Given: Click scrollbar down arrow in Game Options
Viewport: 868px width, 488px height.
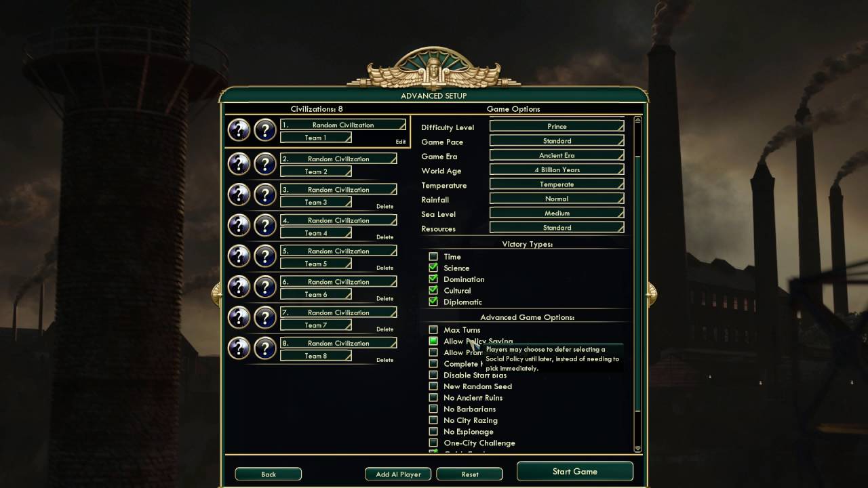Looking at the screenshot, I should [x=637, y=448].
